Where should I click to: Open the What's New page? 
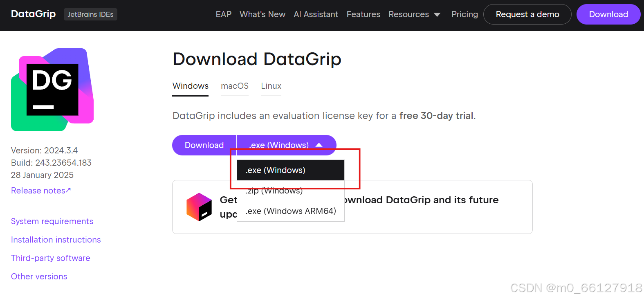pyautogui.click(x=262, y=14)
